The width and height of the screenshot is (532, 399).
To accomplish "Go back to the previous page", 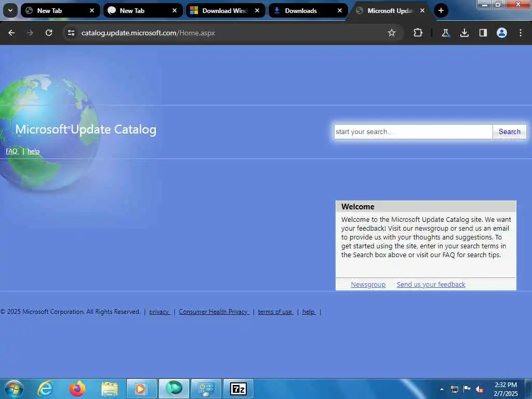I will 11,33.
